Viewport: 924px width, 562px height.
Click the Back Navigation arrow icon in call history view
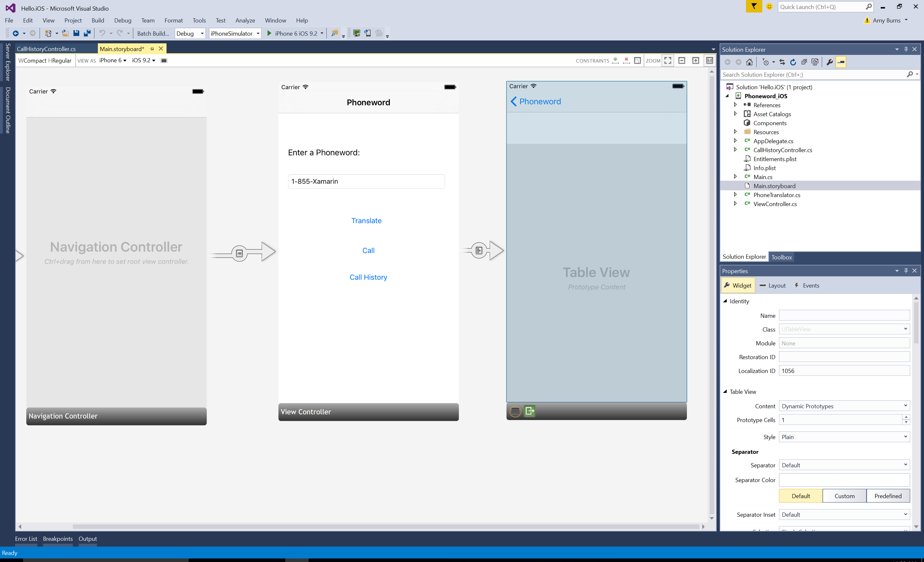(x=514, y=101)
